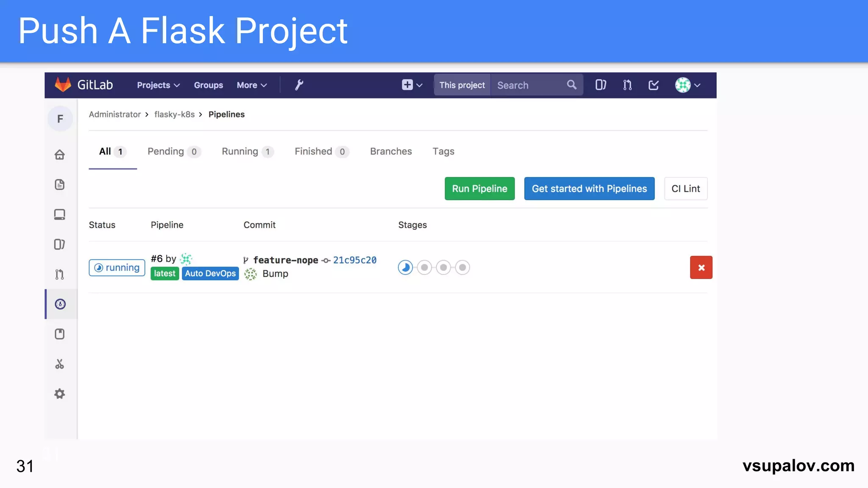Cancel pipeline with the red X button
Image resolution: width=868 pixels, height=488 pixels.
point(701,267)
